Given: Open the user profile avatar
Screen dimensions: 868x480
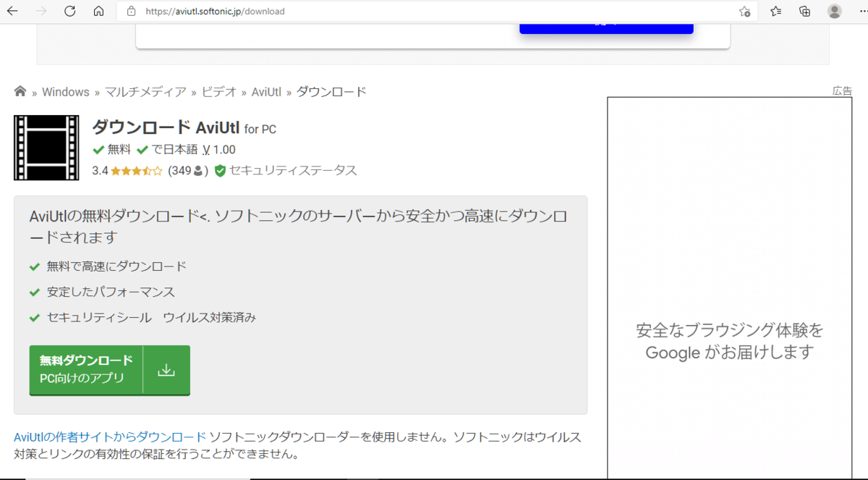Looking at the screenshot, I should tap(835, 12).
